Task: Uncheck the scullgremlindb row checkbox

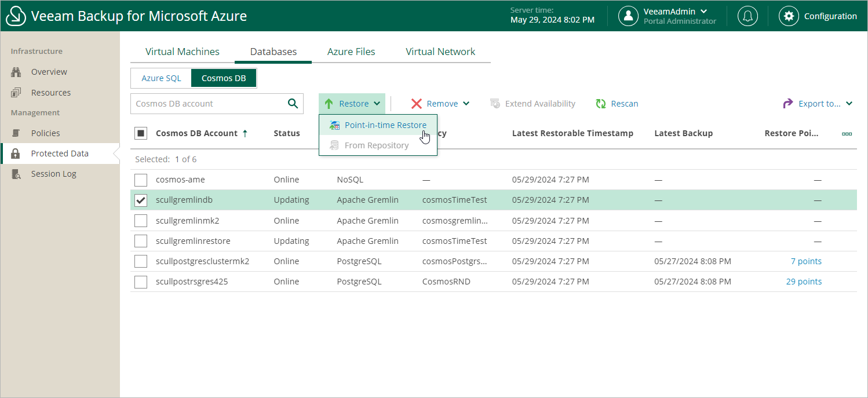Action: [141, 200]
